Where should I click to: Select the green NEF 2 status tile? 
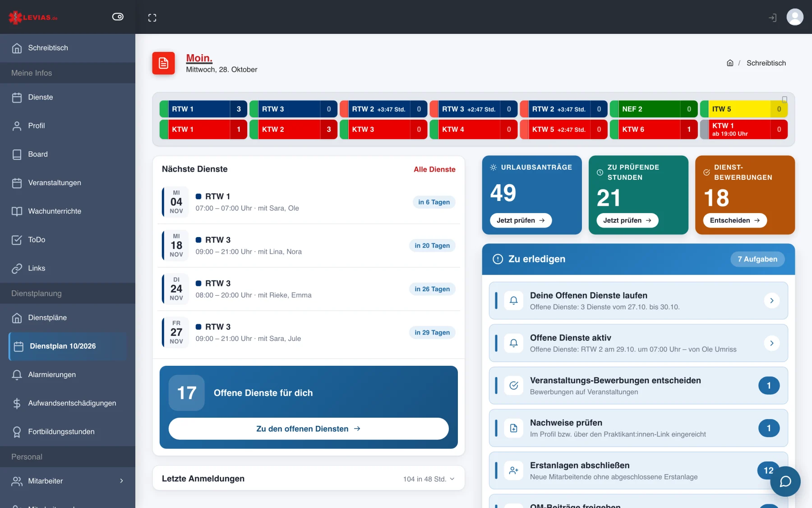tap(653, 109)
